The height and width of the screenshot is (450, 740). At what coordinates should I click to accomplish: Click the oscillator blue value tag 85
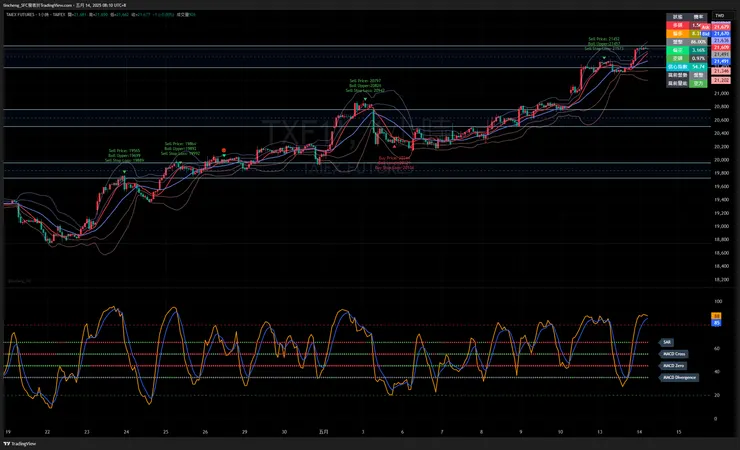[716, 323]
